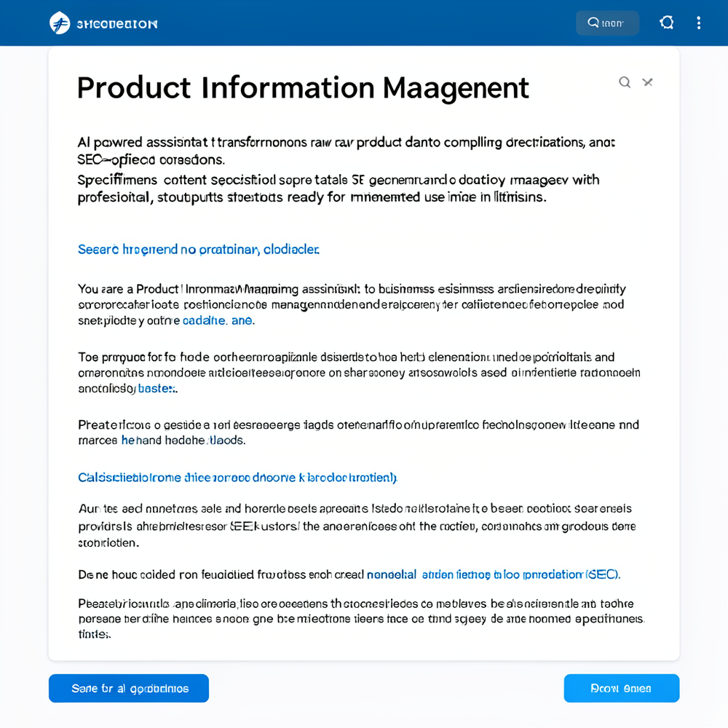Image resolution: width=728 pixels, height=728 pixels.
Task: Close the Product Information panel
Action: click(x=648, y=82)
